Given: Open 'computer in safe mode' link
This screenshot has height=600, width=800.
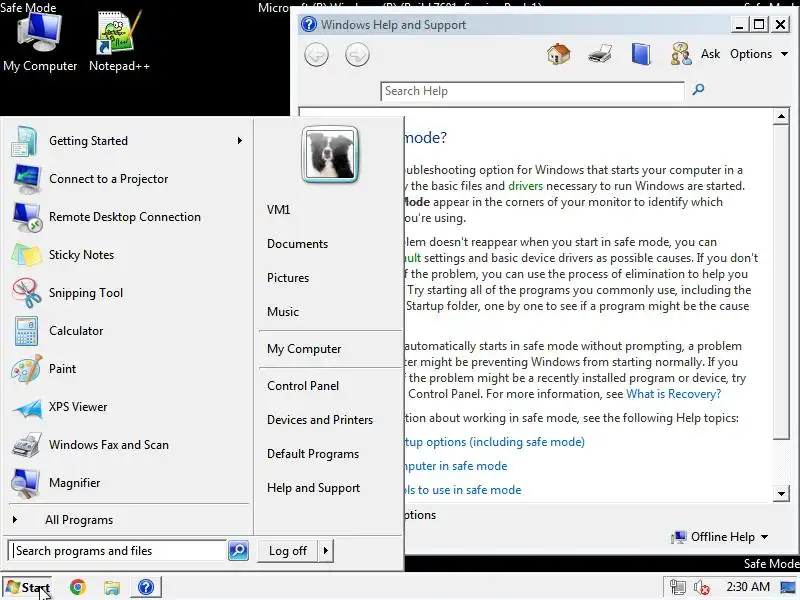Looking at the screenshot, I should 456,466.
